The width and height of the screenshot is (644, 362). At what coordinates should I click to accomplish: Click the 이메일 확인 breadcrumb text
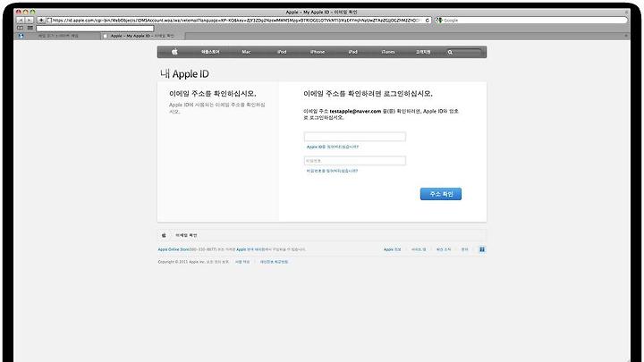tap(186, 235)
